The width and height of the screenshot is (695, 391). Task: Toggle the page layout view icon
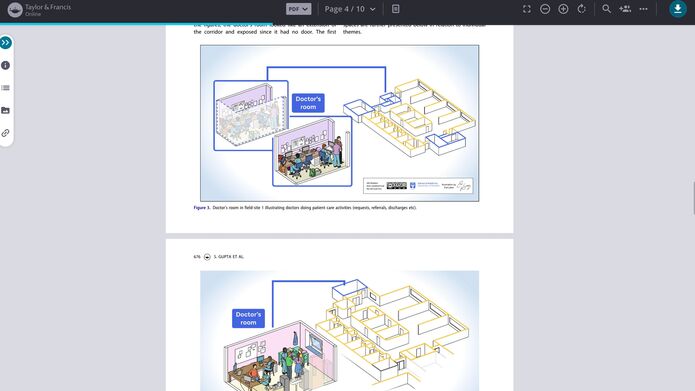click(x=396, y=9)
